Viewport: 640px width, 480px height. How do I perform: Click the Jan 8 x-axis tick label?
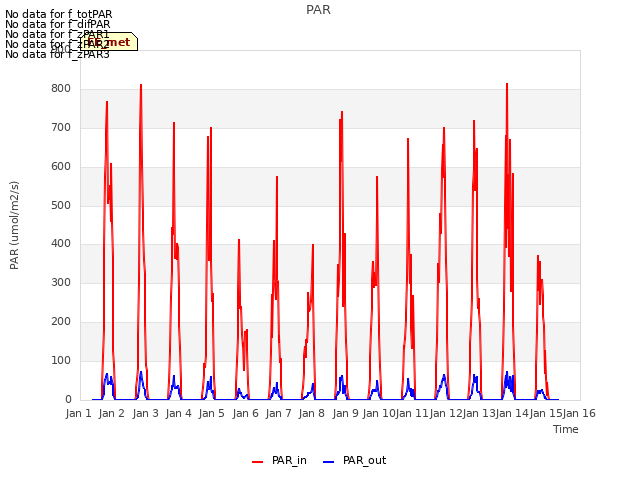[311, 413]
